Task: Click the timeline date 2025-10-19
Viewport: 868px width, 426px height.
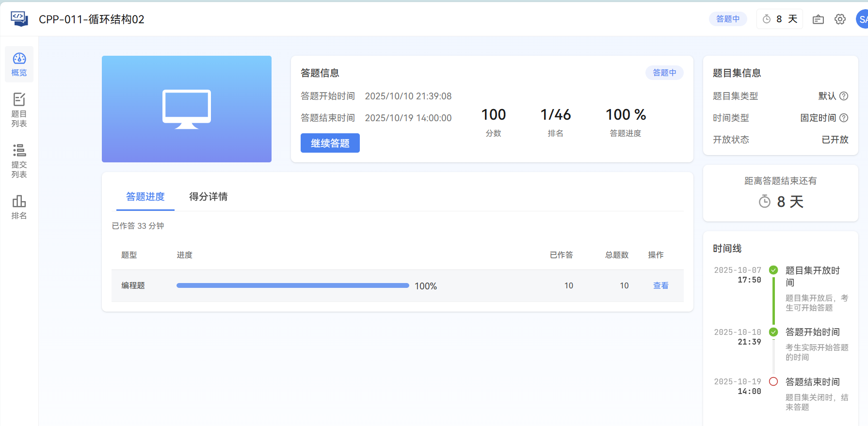Action: 738,381
